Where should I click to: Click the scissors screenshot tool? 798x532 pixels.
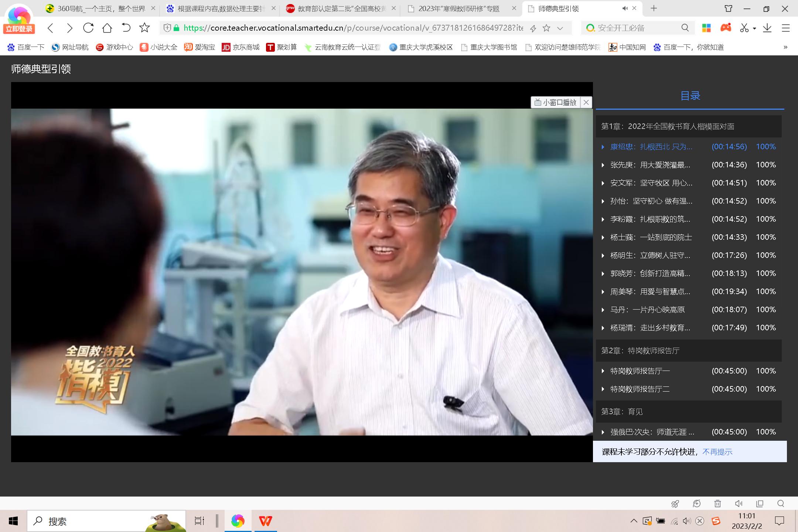point(744,28)
